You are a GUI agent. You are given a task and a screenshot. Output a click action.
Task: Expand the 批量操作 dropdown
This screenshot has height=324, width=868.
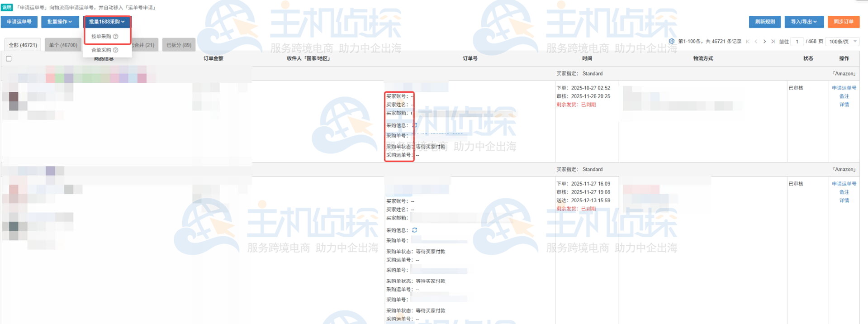click(x=60, y=22)
